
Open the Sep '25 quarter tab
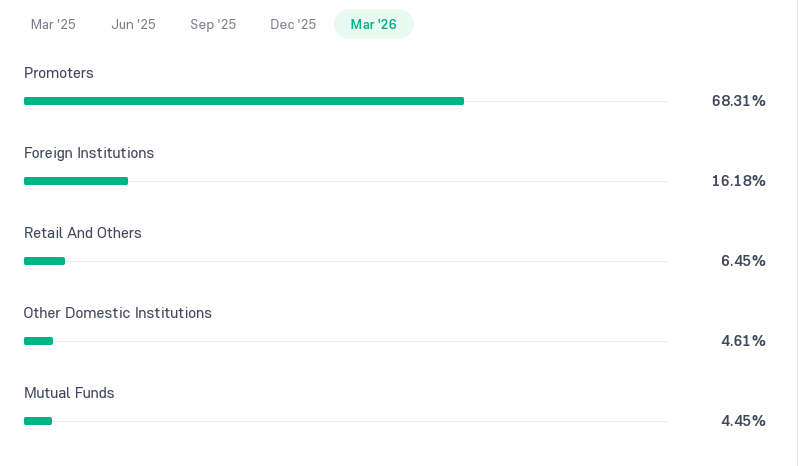213,24
